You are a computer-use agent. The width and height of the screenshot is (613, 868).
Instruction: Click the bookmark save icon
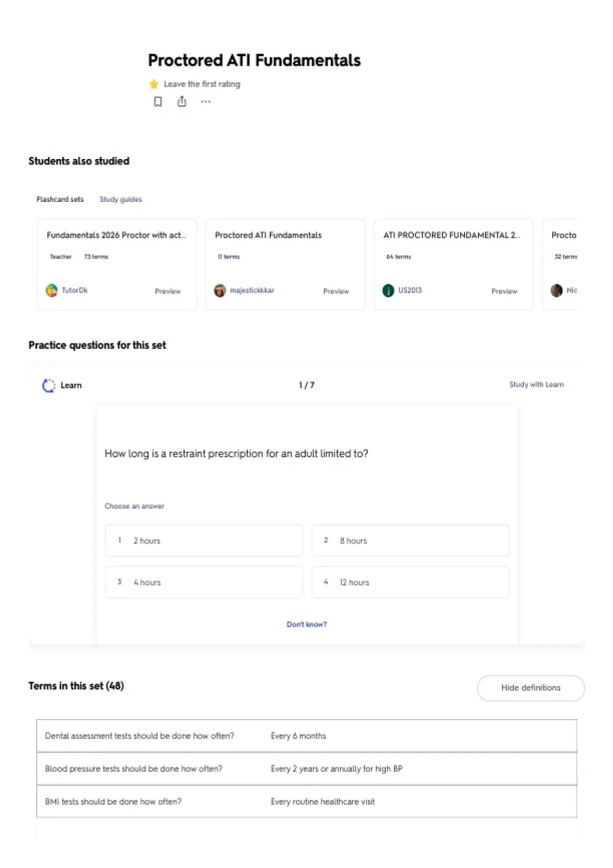[158, 102]
